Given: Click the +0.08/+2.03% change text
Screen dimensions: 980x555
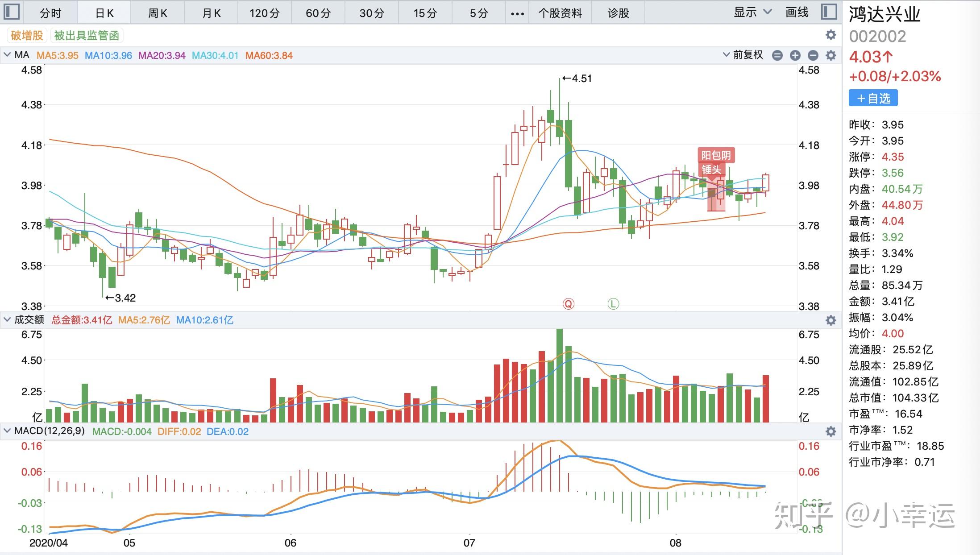Looking at the screenshot, I should pyautogui.click(x=895, y=76).
